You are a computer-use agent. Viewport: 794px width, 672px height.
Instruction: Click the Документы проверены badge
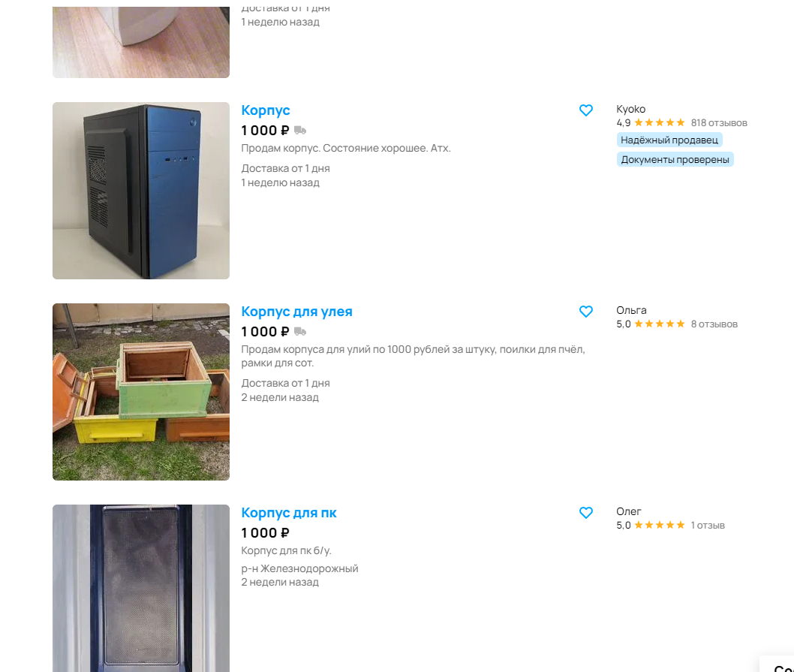675,160
